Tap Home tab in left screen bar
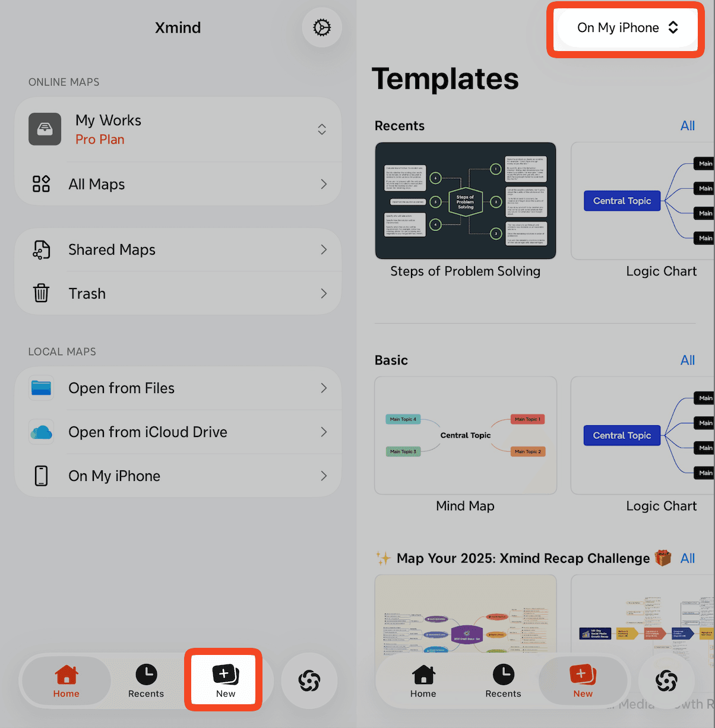The image size is (715, 728). pyautogui.click(x=67, y=680)
